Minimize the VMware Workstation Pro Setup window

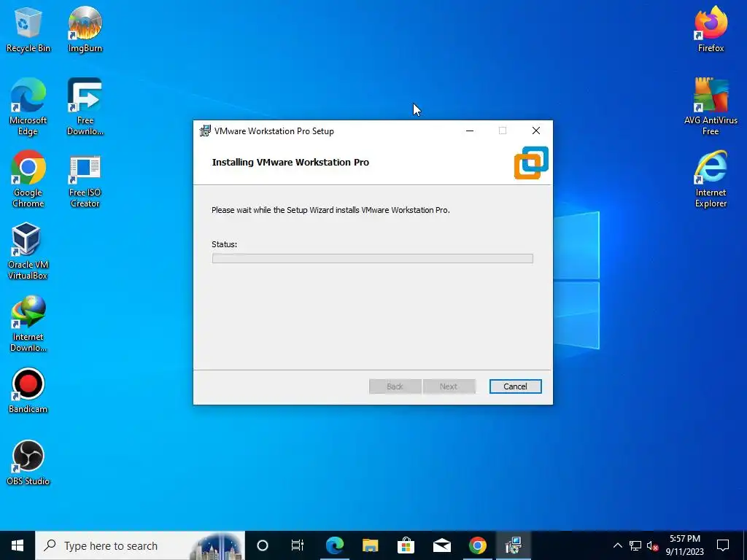coord(470,131)
